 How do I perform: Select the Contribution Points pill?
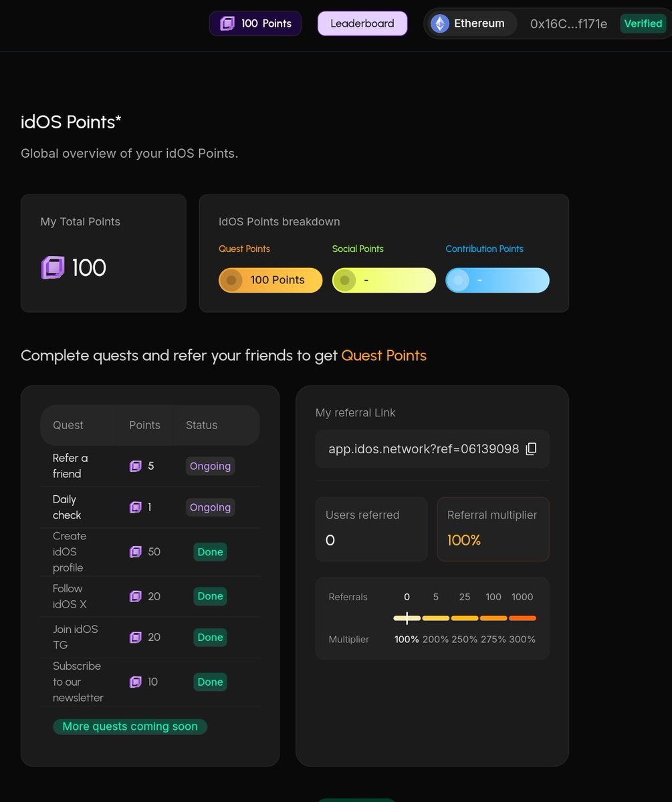click(x=497, y=280)
